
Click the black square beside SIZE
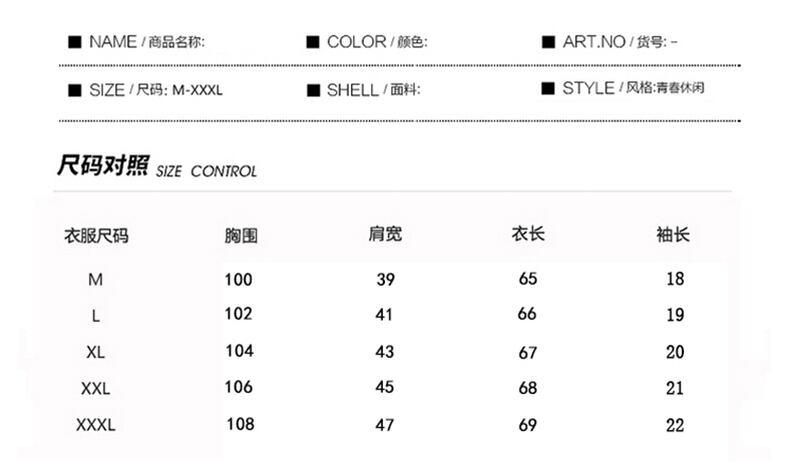(74, 90)
